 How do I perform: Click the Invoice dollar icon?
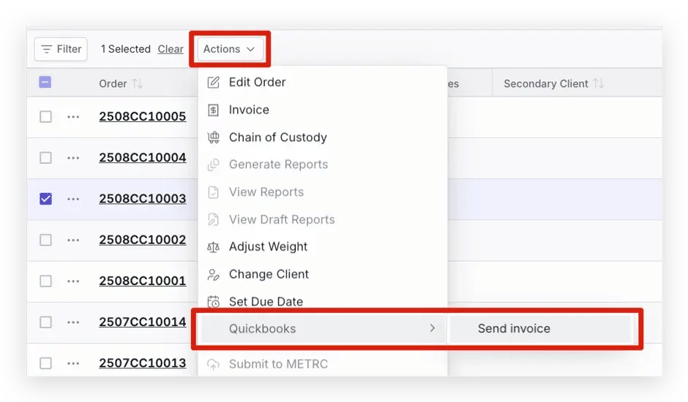[213, 110]
